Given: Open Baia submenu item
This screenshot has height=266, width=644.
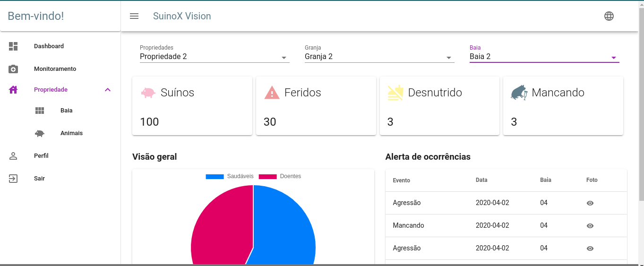Looking at the screenshot, I should pos(60,111).
